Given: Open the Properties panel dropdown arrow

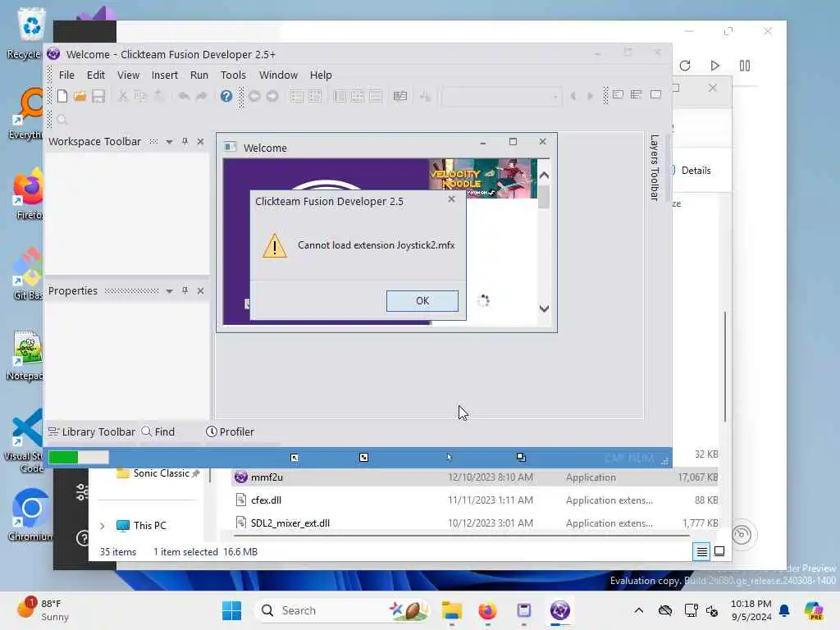Looking at the screenshot, I should (x=169, y=291).
